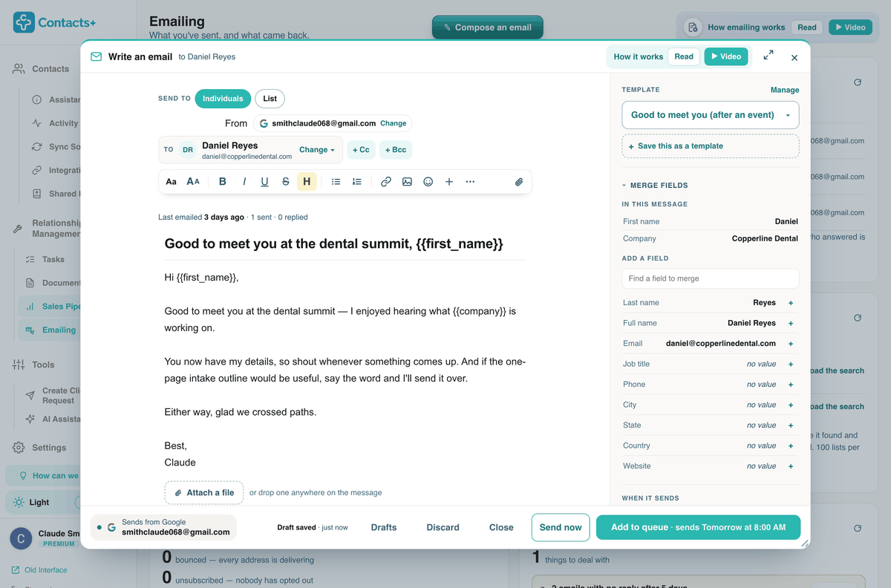891x588 pixels.
Task: Insert a bulleted list
Action: pyautogui.click(x=336, y=182)
